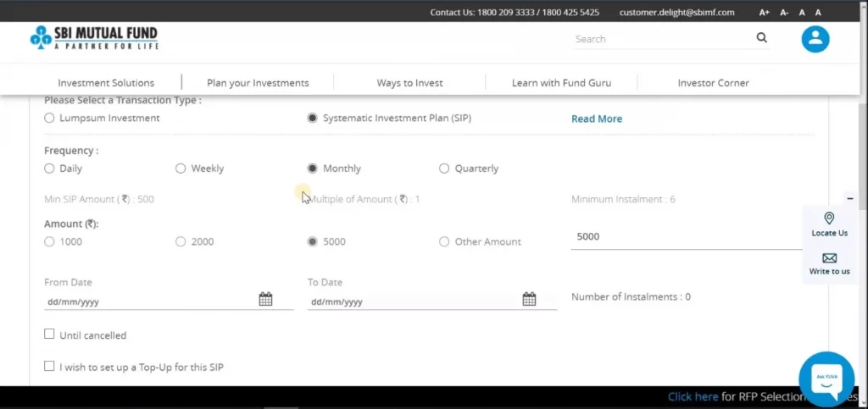Choose Quarterly frequency
The width and height of the screenshot is (868, 409).
[444, 169]
